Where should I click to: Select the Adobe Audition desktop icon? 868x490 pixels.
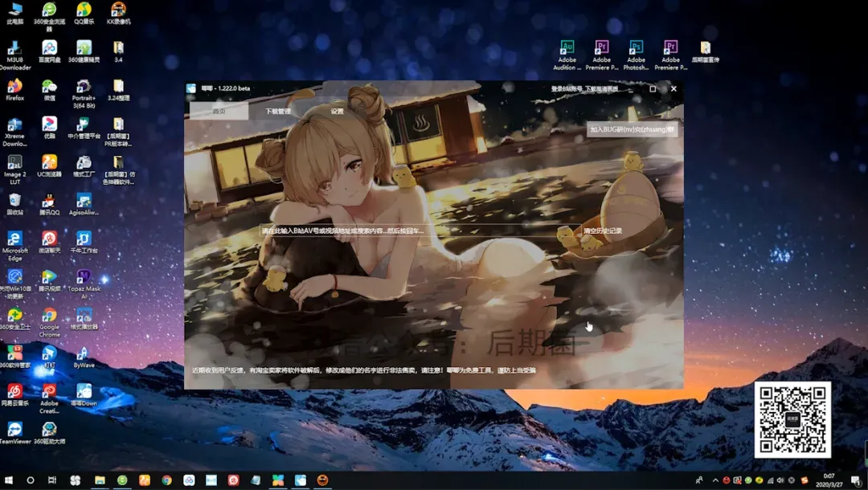point(567,55)
